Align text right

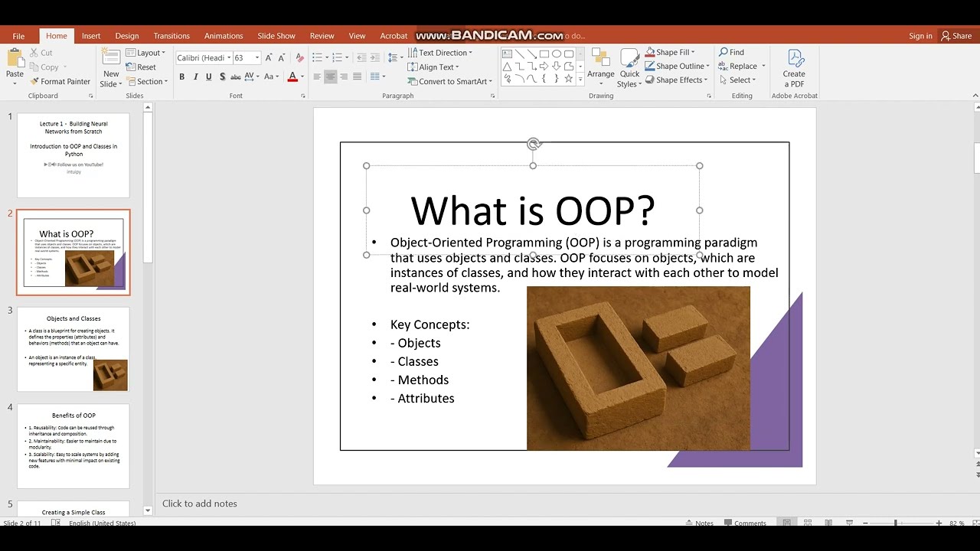pos(344,77)
